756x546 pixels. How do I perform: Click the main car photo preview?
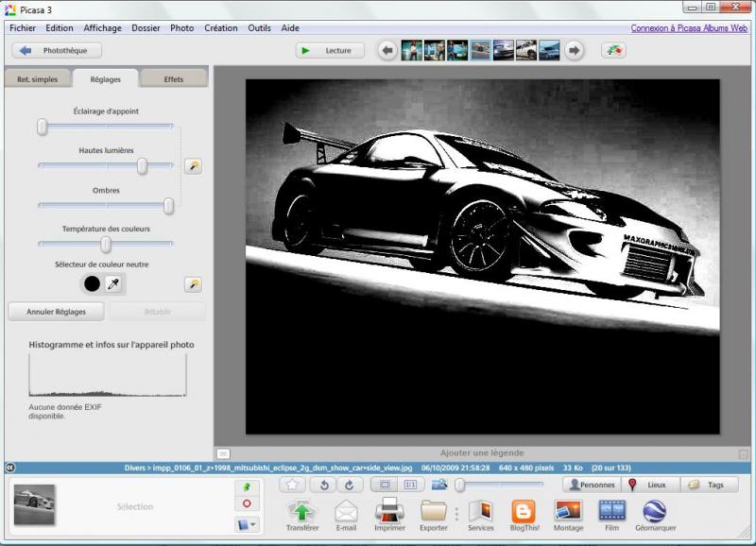pos(483,257)
